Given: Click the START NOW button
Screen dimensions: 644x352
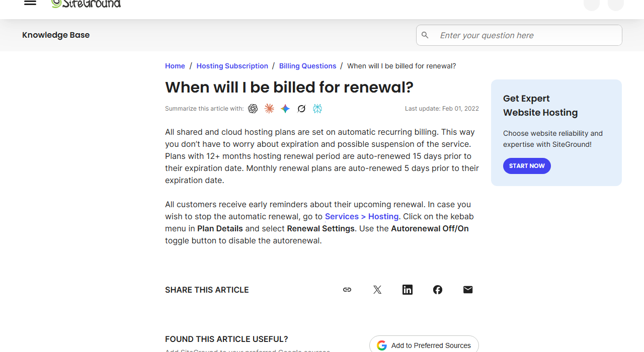Looking at the screenshot, I should coord(527,166).
